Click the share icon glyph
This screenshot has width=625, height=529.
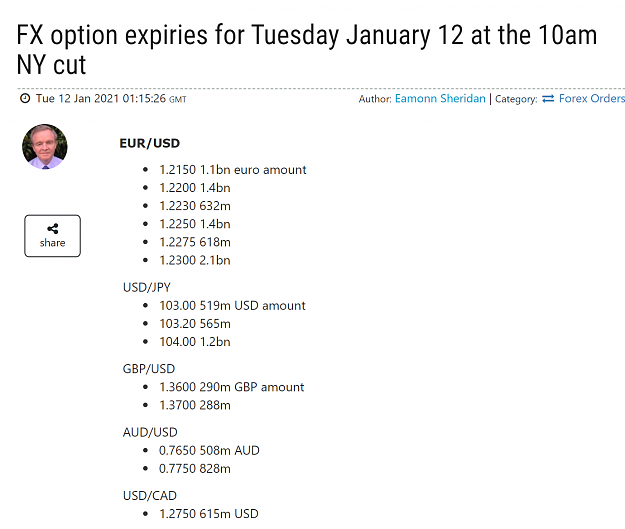[x=53, y=228]
